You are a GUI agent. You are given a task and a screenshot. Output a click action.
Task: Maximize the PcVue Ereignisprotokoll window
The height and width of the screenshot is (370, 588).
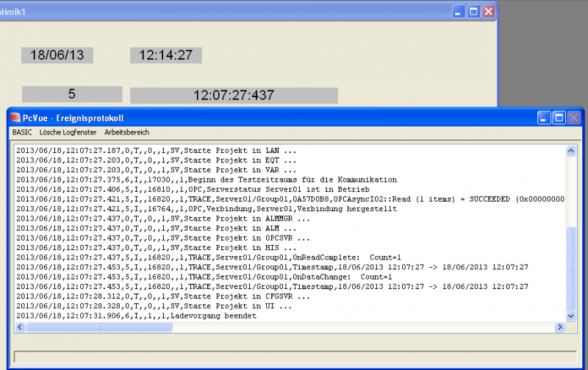(x=559, y=118)
